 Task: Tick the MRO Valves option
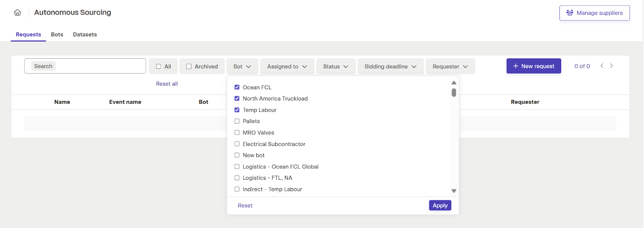(237, 132)
